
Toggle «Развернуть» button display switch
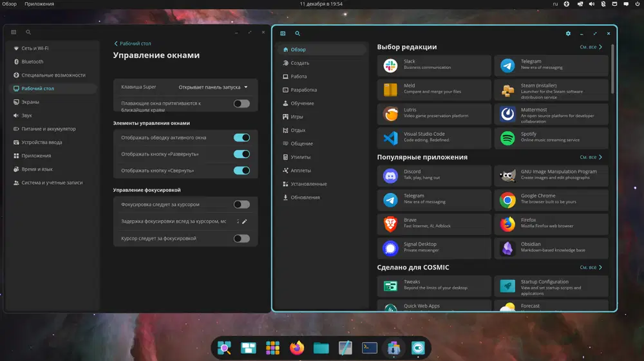pyautogui.click(x=241, y=154)
